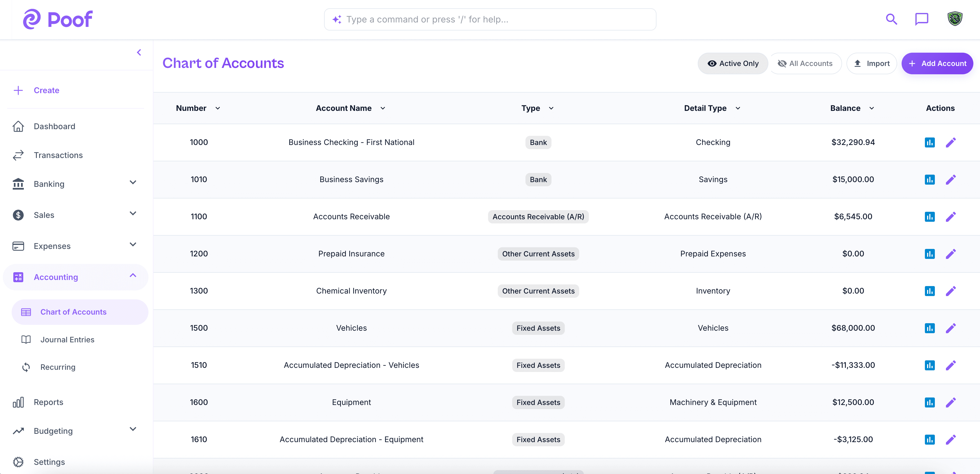Switch to showing All Accounts
This screenshot has height=474, width=980.
[x=805, y=63]
